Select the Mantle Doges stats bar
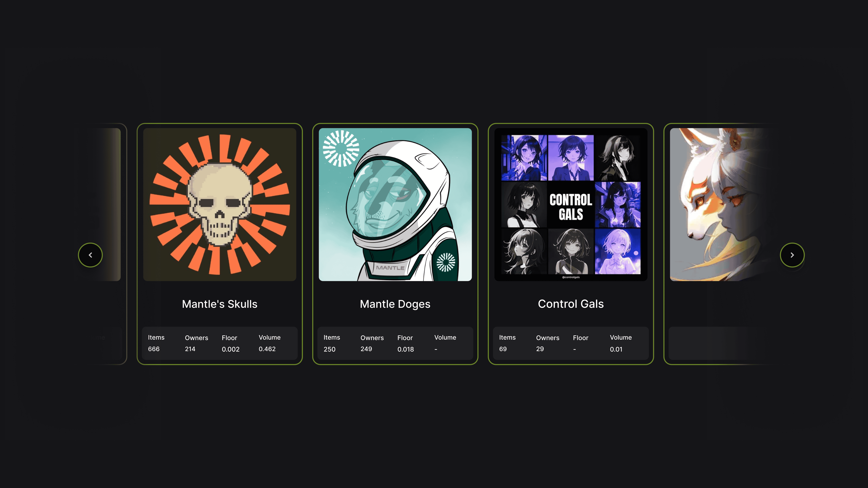 point(395,343)
